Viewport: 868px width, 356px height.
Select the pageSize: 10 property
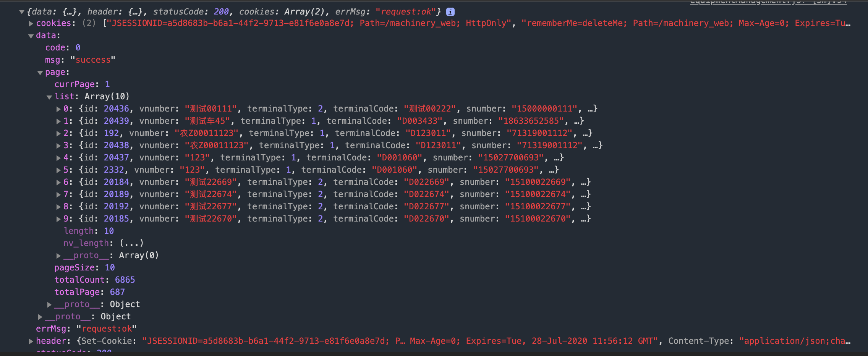(x=84, y=267)
